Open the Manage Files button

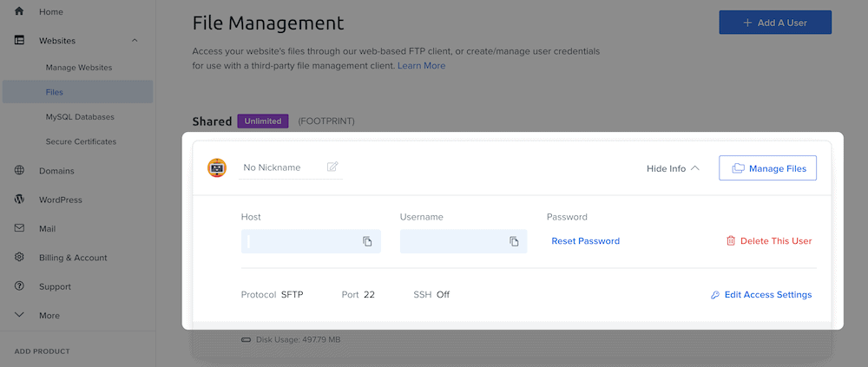(768, 168)
